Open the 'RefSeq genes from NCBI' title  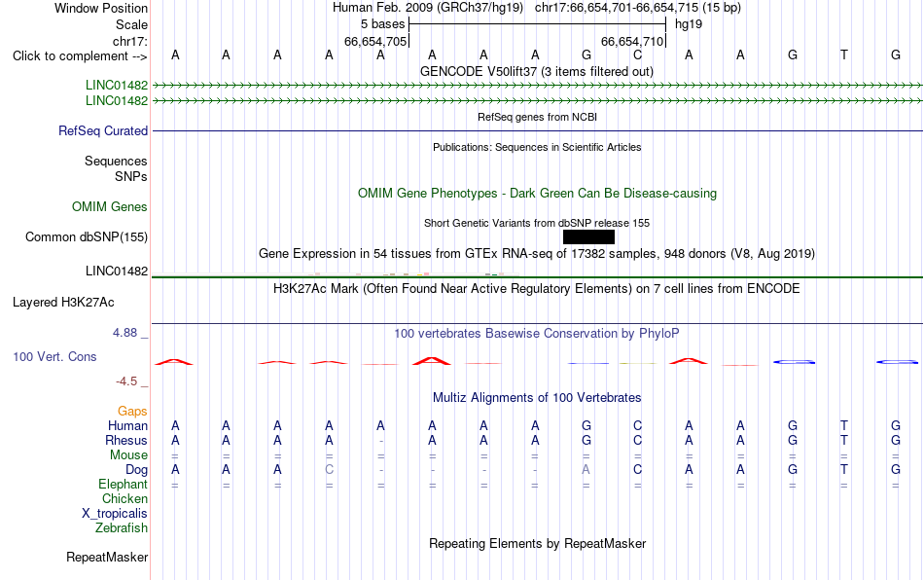tap(537, 118)
